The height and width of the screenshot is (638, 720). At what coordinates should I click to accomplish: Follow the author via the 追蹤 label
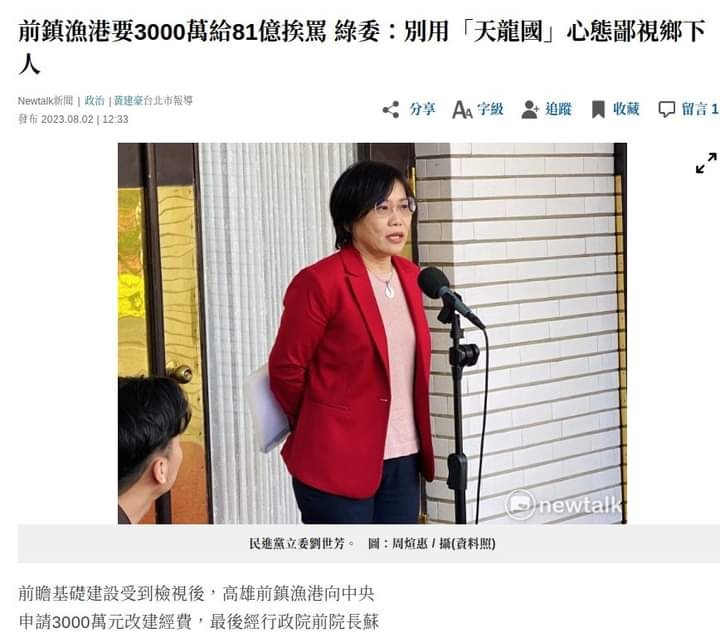point(558,109)
